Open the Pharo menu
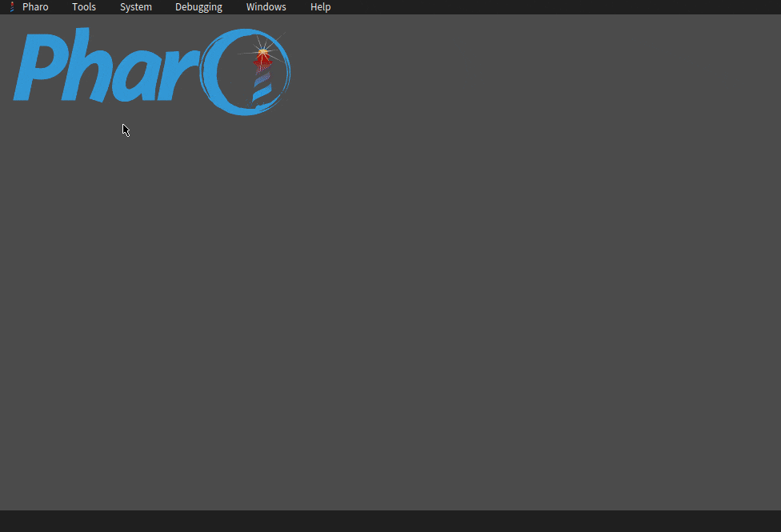Image resolution: width=781 pixels, height=532 pixels. (x=35, y=7)
